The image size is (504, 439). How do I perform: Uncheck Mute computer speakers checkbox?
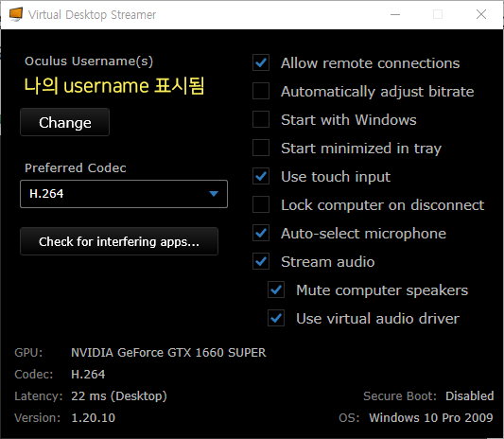click(x=276, y=290)
